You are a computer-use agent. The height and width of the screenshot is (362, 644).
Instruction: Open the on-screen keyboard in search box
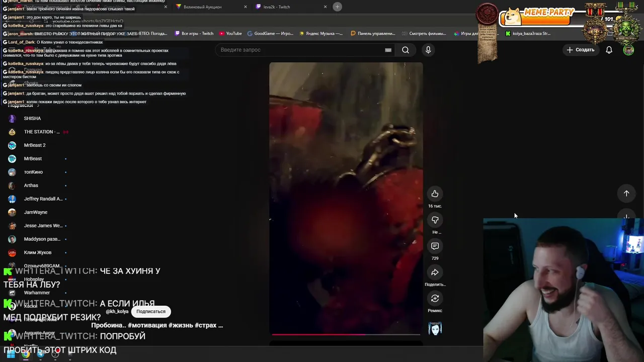click(x=388, y=50)
